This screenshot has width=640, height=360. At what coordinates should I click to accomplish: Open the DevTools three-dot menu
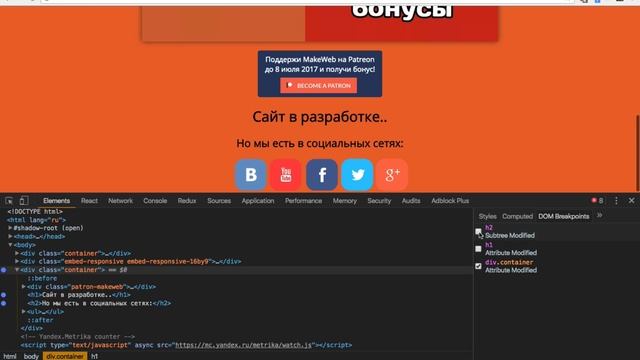click(616, 200)
